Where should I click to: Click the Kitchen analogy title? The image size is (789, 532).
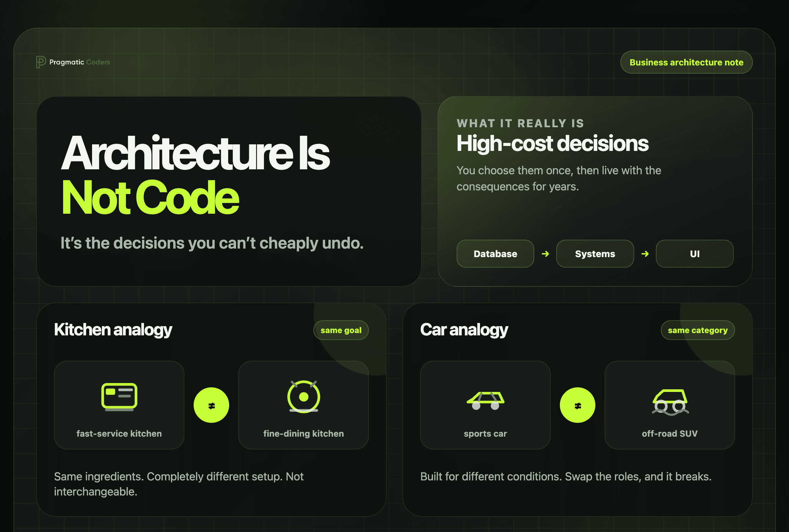click(113, 330)
